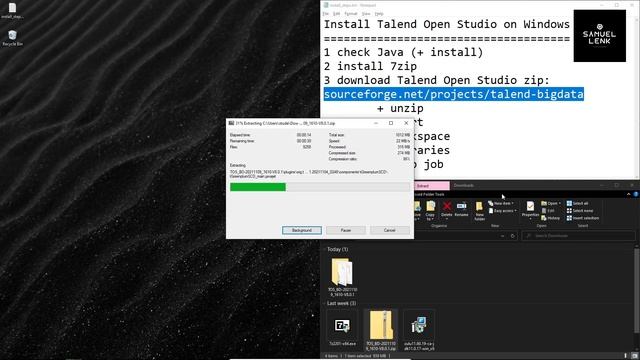This screenshot has width=640, height=360.
Task: Select install_steps file icon on desktop
Action: point(12,11)
